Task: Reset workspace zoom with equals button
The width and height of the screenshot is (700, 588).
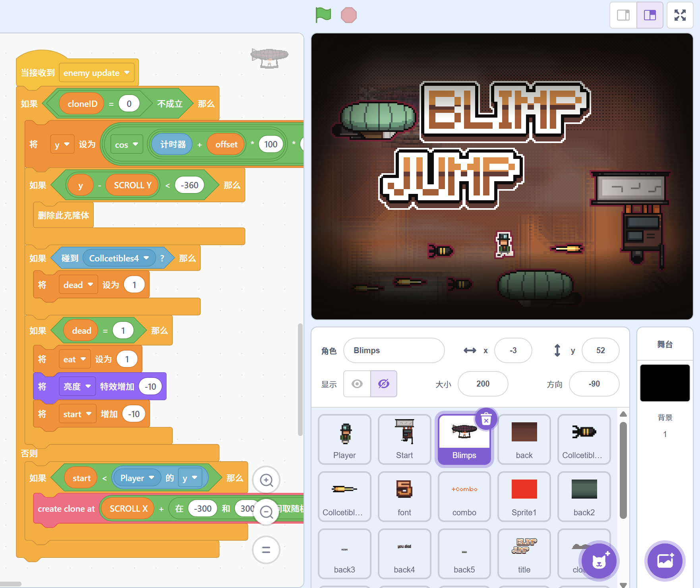Action: pyautogui.click(x=266, y=550)
